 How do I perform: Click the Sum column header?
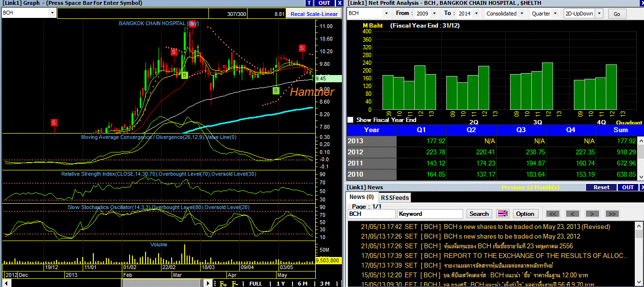point(620,130)
